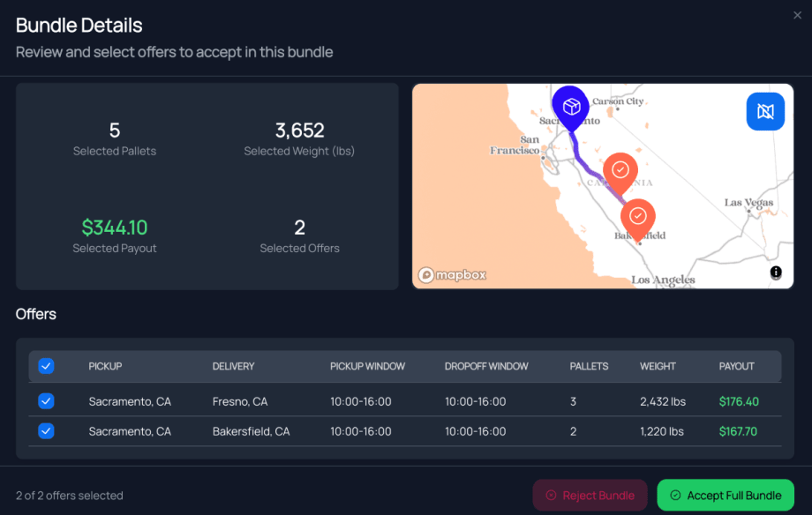Toggle the select-all checkbox in offers header

point(46,366)
